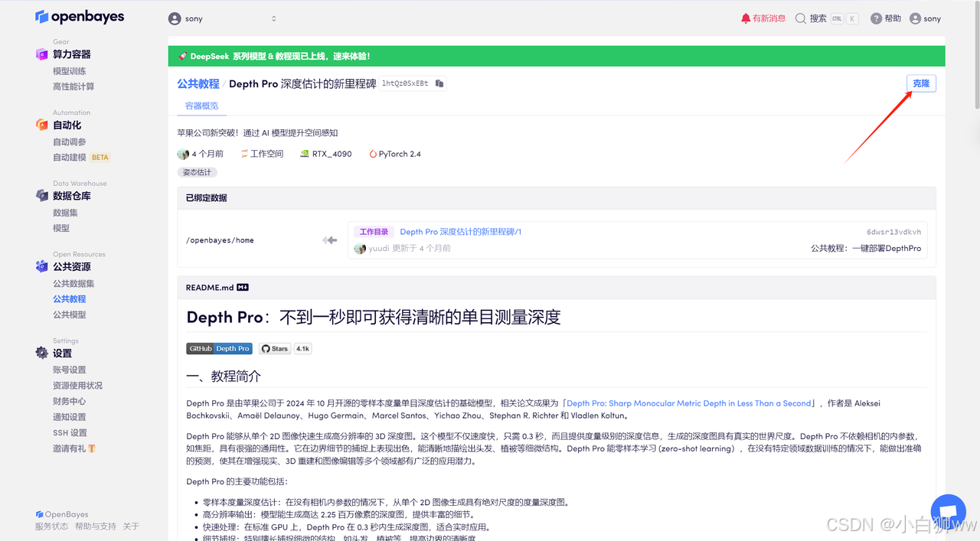Click the 设置 settings gear icon
980x541 pixels.
coord(43,353)
